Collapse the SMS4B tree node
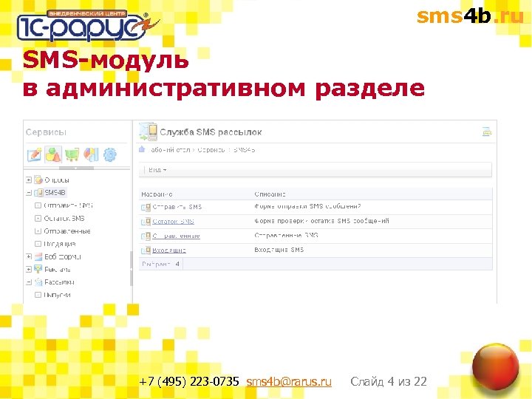This screenshot has width=532, height=399. (x=29, y=193)
